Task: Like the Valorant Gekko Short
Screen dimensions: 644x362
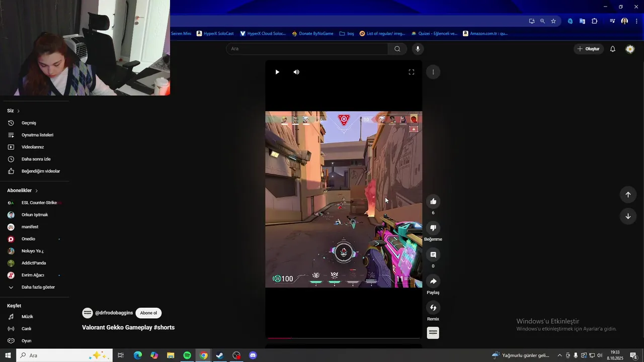Action: 433,202
